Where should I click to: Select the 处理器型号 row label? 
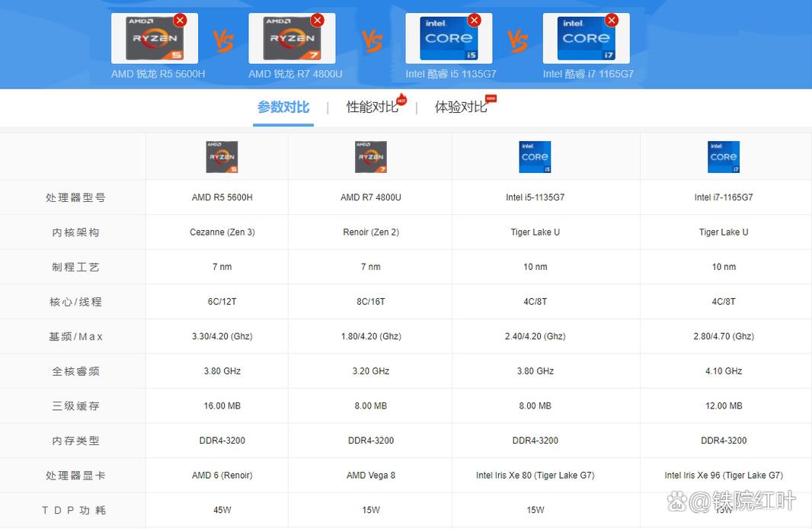tap(75, 197)
